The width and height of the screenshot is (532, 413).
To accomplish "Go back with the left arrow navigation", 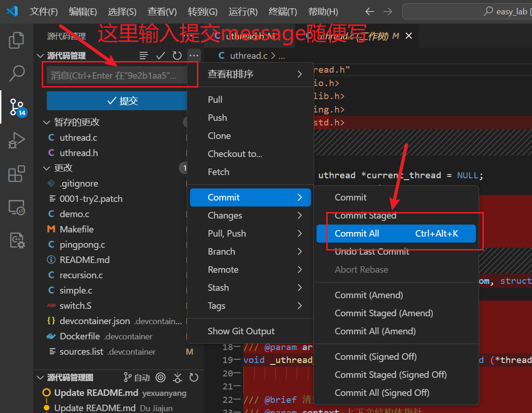I will tap(369, 12).
